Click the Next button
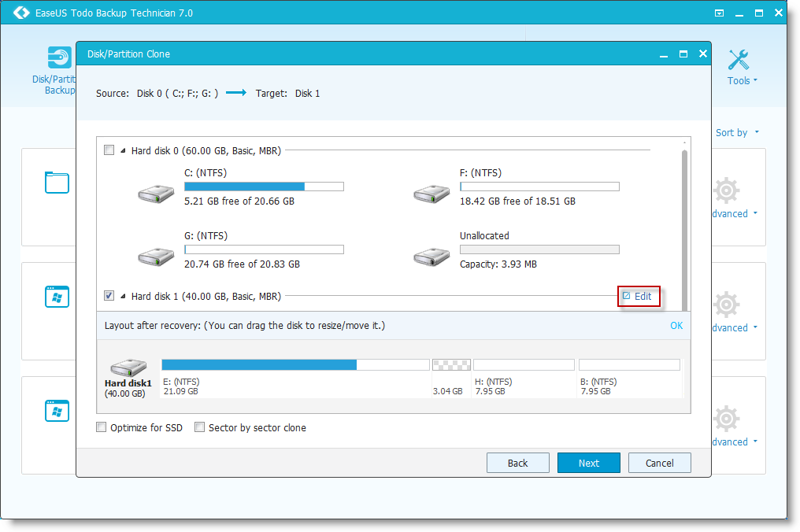This screenshot has height=532, width=800. [589, 463]
